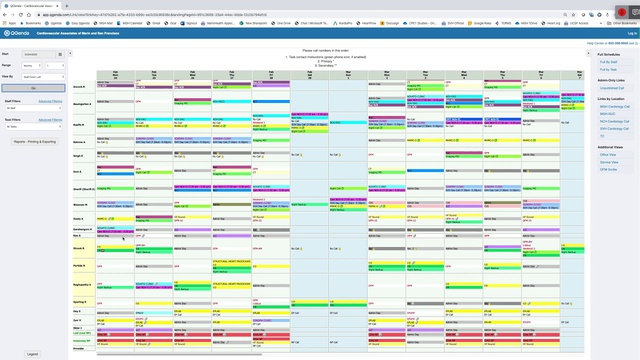Open the HeartFlow bookmark
Screen dimensions: 640x360
(367, 23)
